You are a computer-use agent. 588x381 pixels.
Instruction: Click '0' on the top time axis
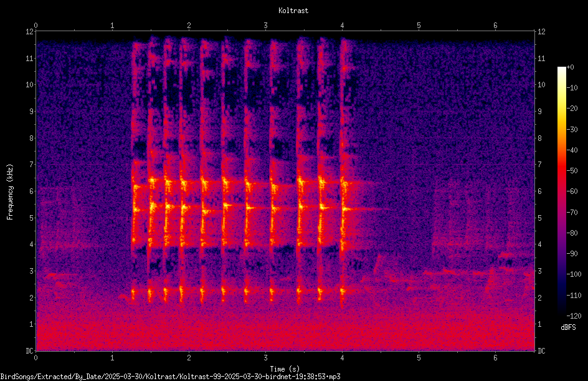(x=36, y=26)
